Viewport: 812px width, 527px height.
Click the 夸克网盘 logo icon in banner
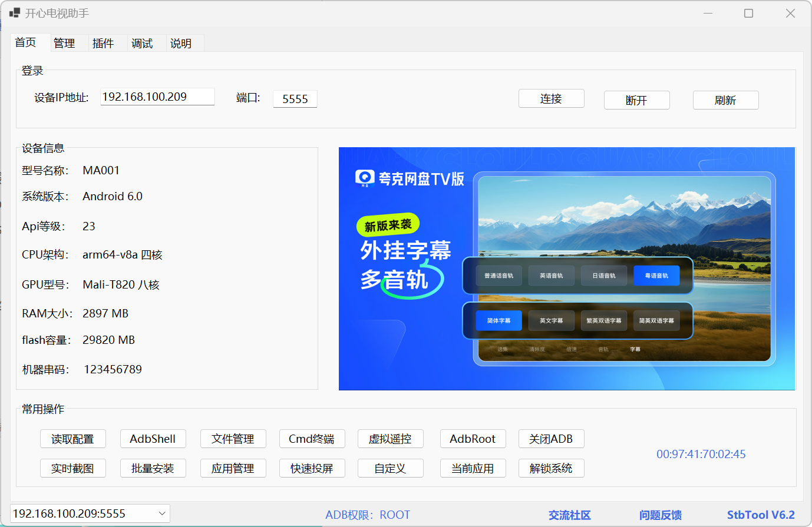click(x=365, y=178)
